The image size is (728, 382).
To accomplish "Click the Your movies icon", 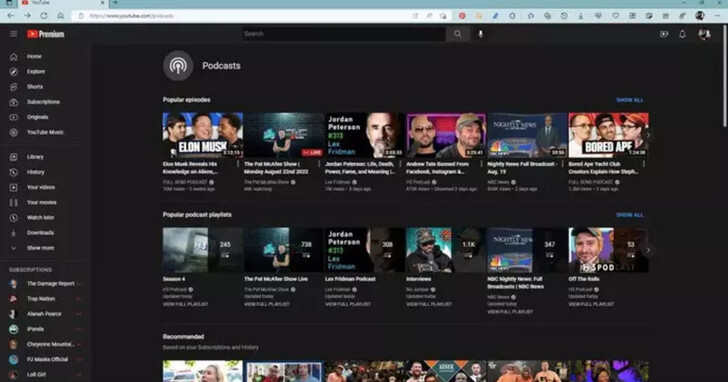I will point(13,202).
